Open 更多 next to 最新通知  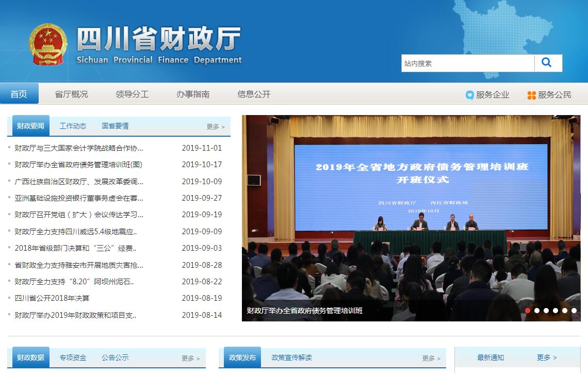point(546,358)
